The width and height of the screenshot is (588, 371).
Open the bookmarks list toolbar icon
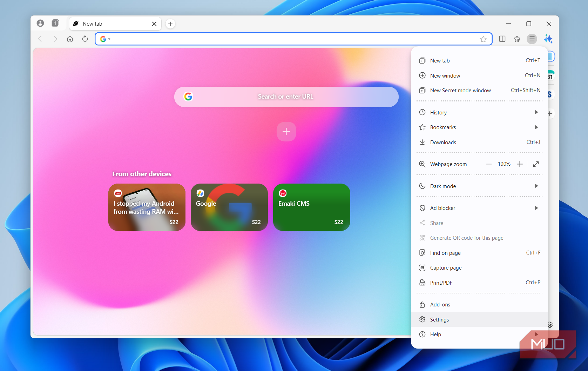tap(517, 39)
